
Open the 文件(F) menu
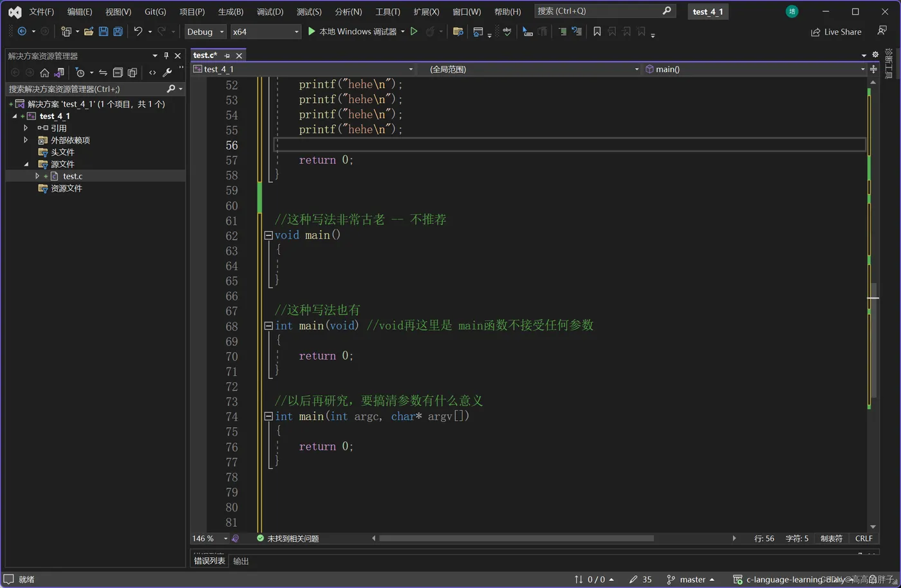pyautogui.click(x=41, y=12)
